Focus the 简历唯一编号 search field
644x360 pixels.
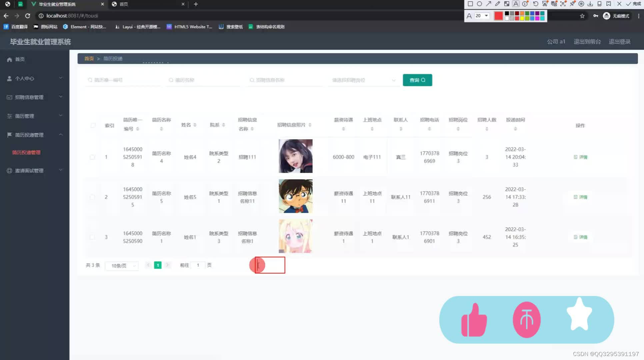click(x=123, y=80)
